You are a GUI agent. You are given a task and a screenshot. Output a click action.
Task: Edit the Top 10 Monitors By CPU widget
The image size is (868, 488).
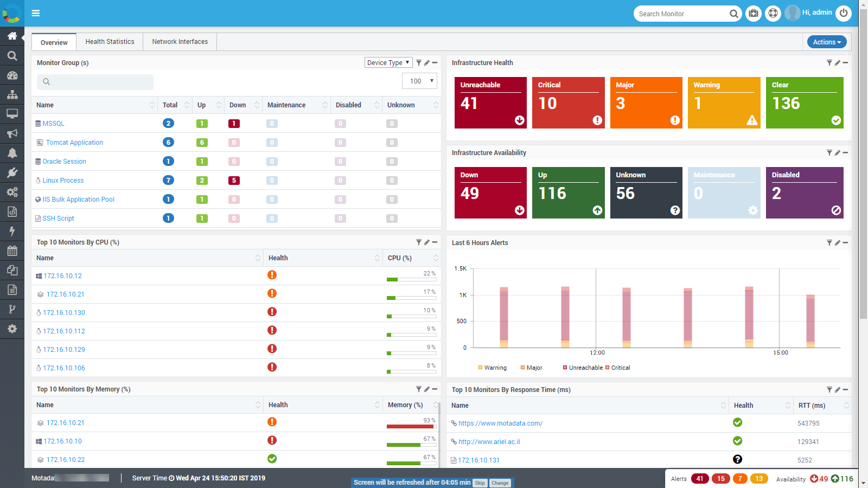pos(427,242)
